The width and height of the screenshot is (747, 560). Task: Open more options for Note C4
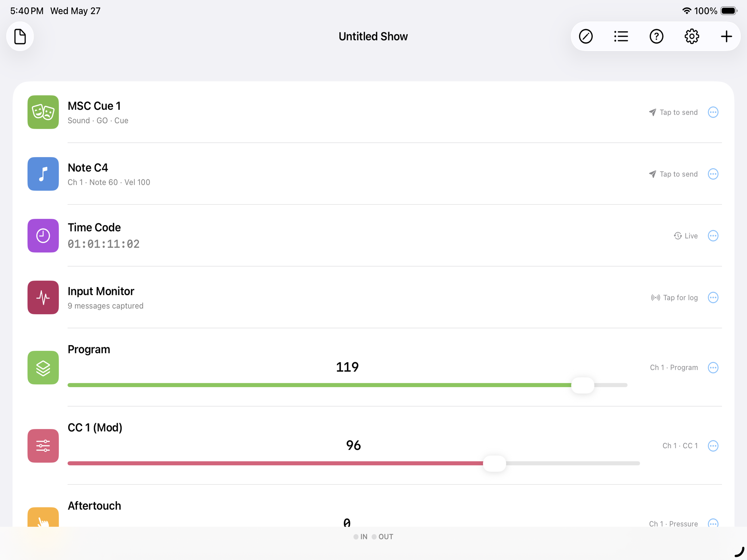point(713,174)
